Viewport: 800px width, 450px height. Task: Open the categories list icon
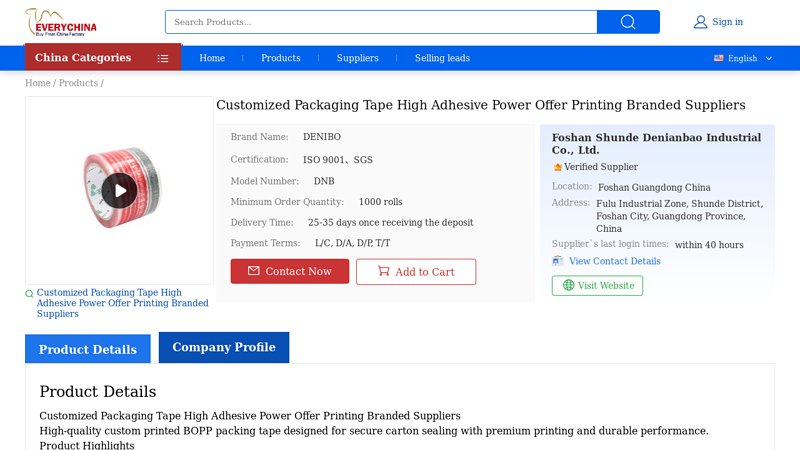click(x=163, y=58)
